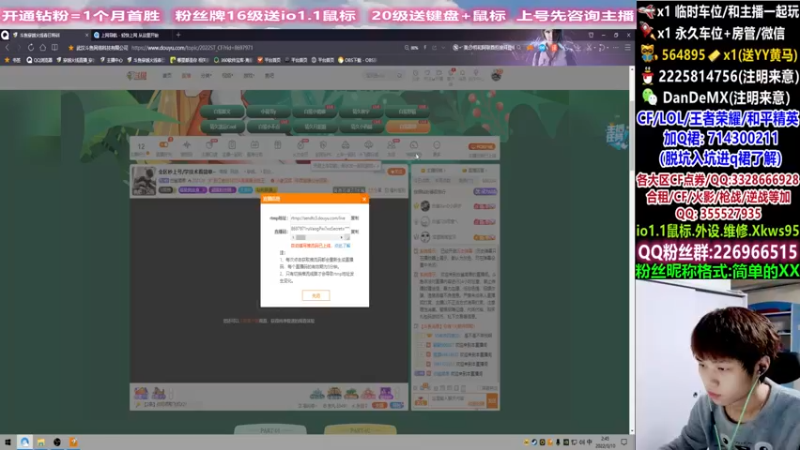
Task: Open reading mode icon beside home
Action: point(55,47)
